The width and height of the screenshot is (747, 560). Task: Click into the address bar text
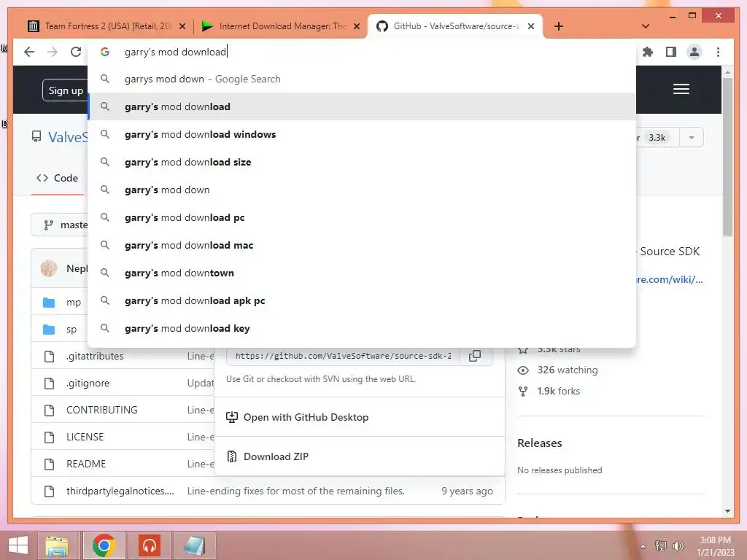click(x=175, y=52)
